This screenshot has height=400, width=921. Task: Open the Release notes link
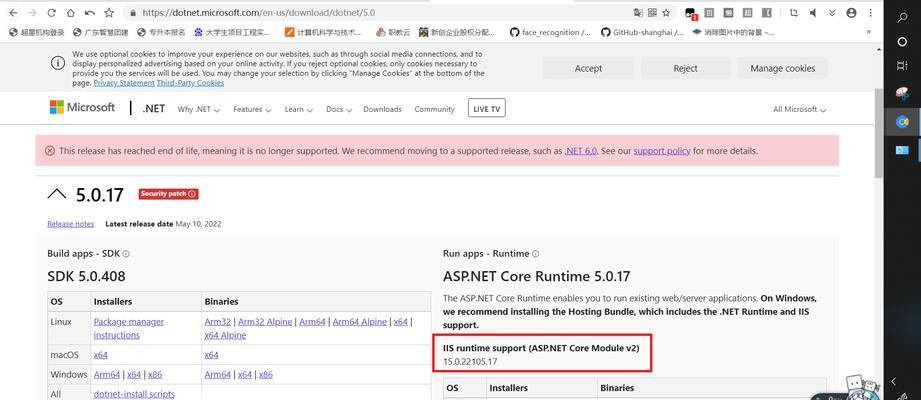[x=70, y=224]
